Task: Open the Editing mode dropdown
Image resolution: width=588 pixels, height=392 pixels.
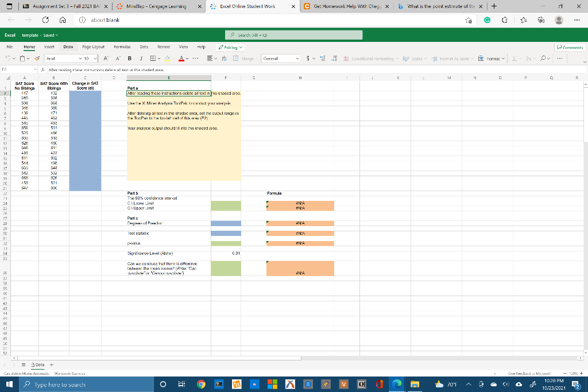Action: click(x=230, y=47)
